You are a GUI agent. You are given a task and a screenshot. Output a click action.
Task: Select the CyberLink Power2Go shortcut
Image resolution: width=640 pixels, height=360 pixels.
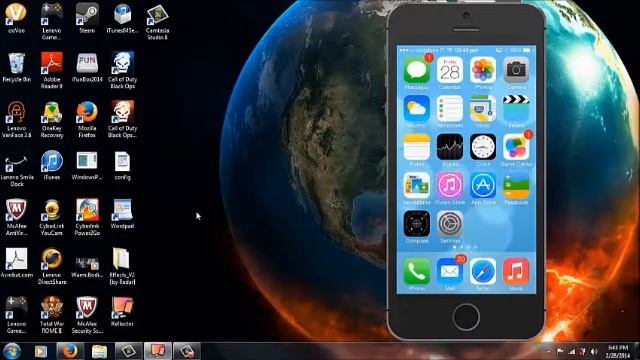(x=87, y=217)
